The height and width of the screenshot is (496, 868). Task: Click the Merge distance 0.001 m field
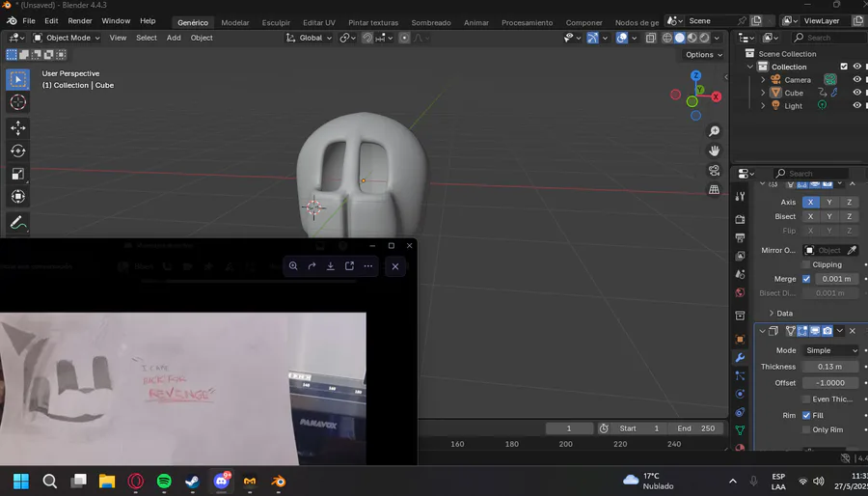click(x=836, y=279)
